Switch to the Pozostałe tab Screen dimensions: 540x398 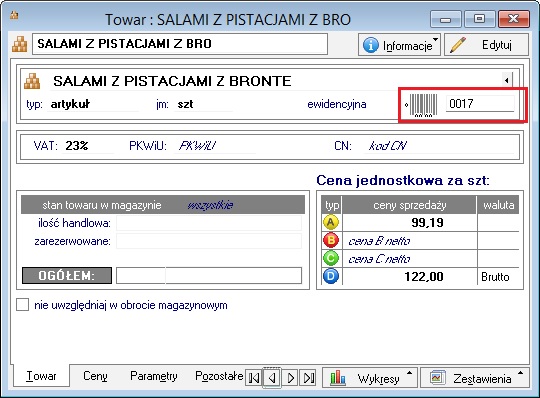click(219, 376)
